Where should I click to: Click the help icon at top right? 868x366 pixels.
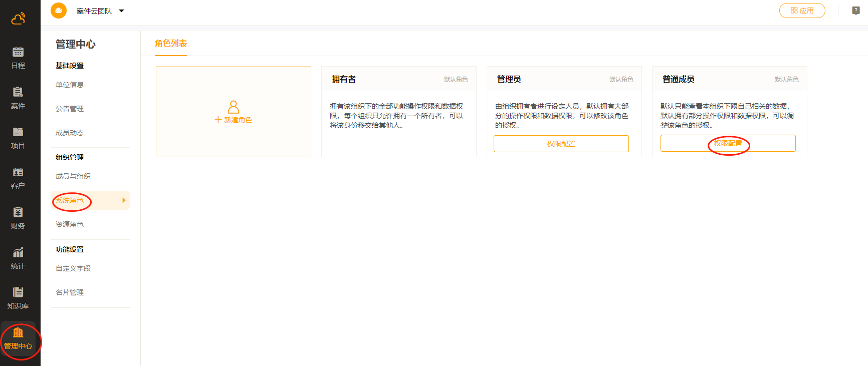[855, 11]
